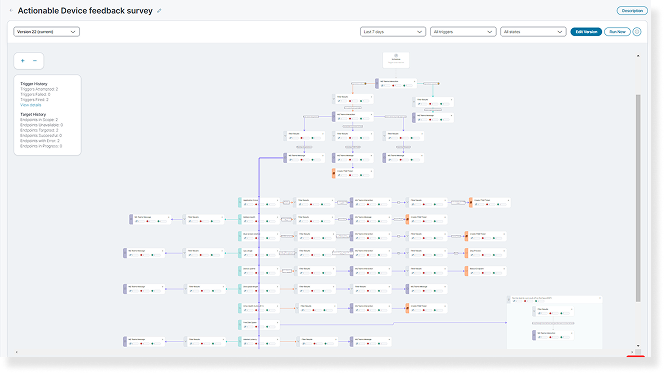This screenshot has width=665, height=374.
Task: Zoom in the canvas with the plus icon
Action: coord(22,61)
